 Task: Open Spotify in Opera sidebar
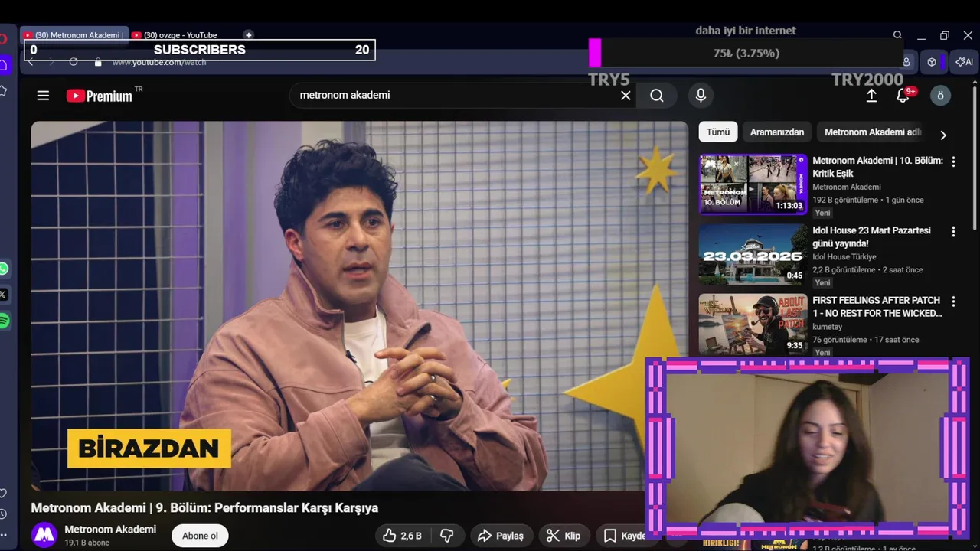[4, 321]
